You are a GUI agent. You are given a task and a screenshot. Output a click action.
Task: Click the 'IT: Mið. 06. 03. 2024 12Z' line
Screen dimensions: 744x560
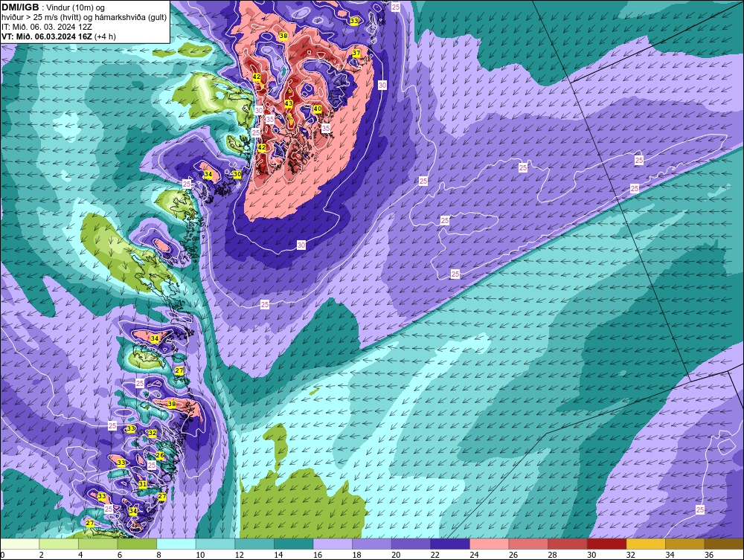pos(47,27)
